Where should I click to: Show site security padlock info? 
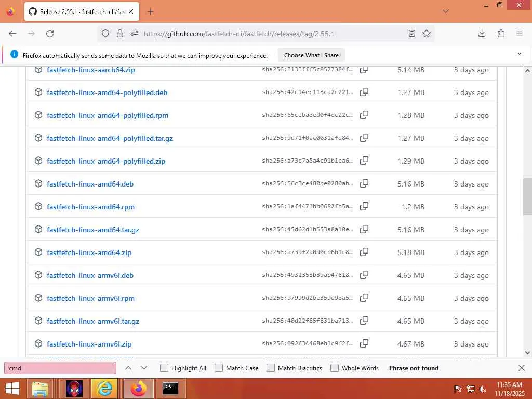(x=120, y=34)
